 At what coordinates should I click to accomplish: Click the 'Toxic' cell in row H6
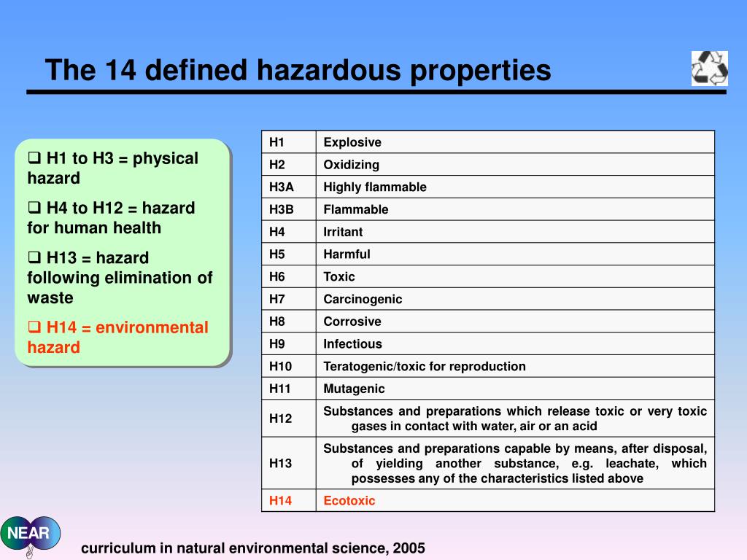515,276
